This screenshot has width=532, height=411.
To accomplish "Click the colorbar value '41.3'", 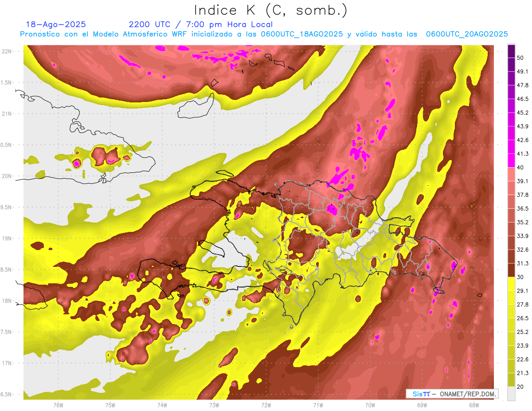I will (523, 154).
